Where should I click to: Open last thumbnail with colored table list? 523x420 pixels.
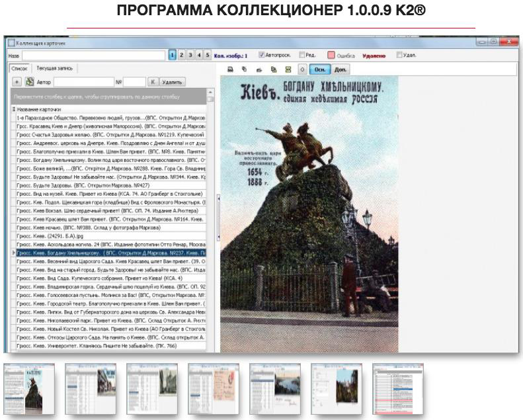click(x=398, y=389)
